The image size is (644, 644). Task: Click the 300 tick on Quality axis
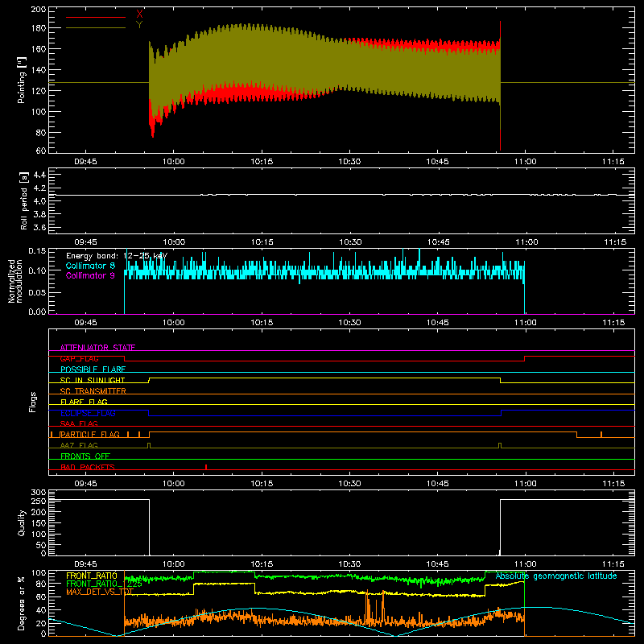[39, 493]
